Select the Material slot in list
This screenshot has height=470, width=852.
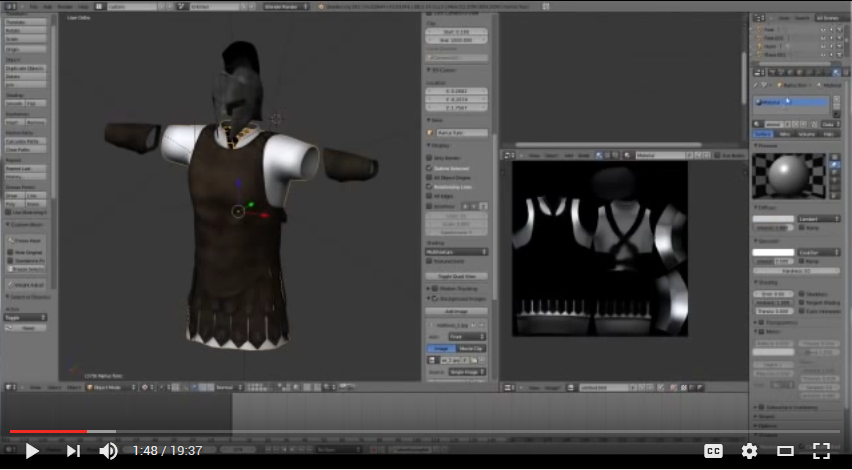(791, 102)
